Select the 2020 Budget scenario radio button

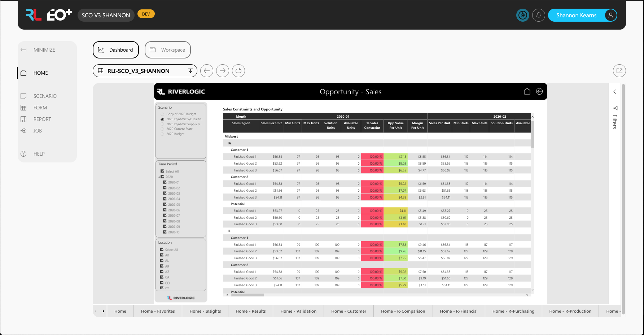click(162, 134)
